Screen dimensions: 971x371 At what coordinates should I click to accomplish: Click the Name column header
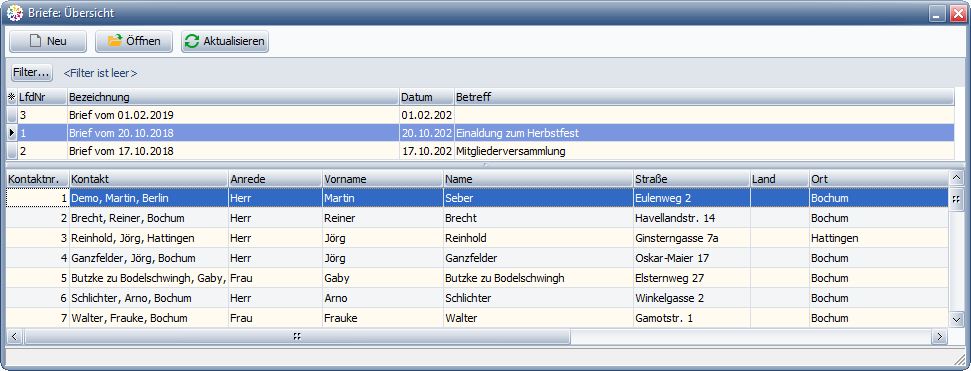point(538,178)
